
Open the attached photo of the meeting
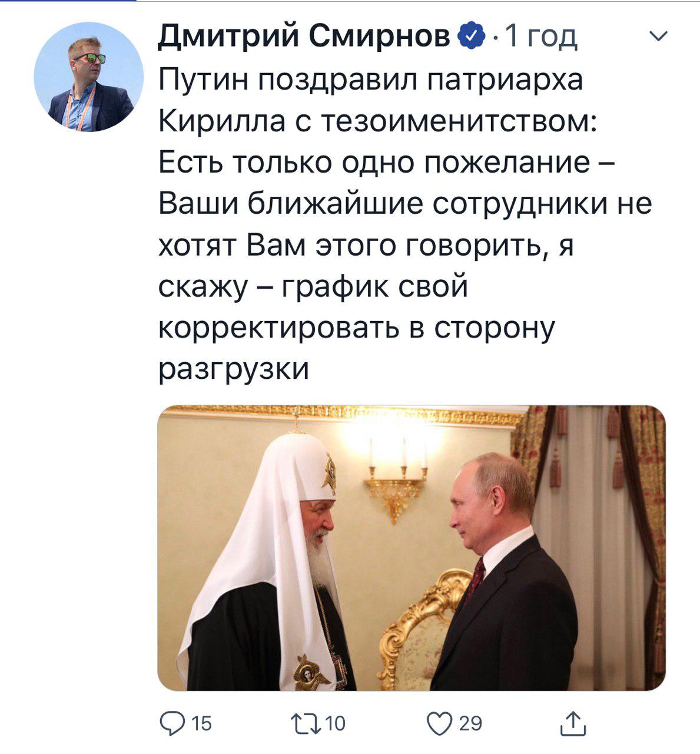pyautogui.click(x=412, y=548)
